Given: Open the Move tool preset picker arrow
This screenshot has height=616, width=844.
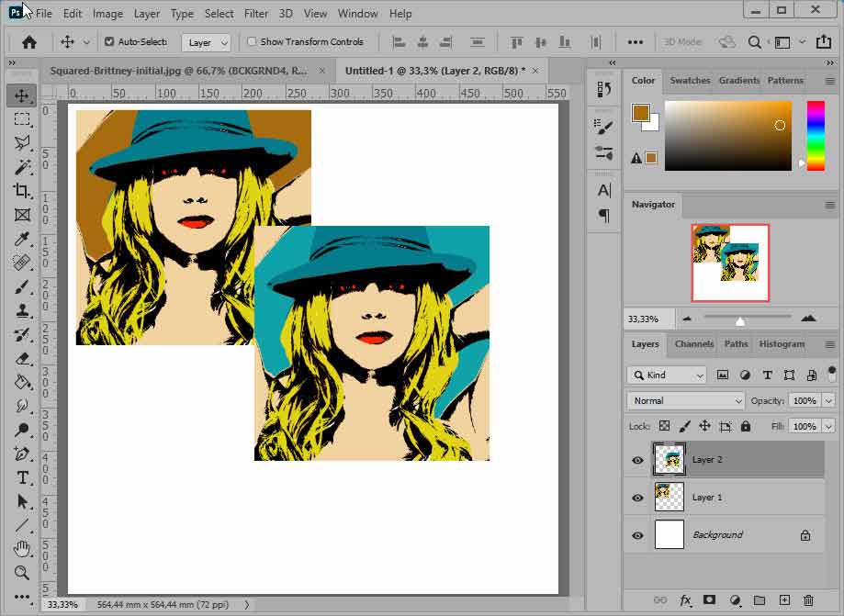Looking at the screenshot, I should (x=86, y=42).
